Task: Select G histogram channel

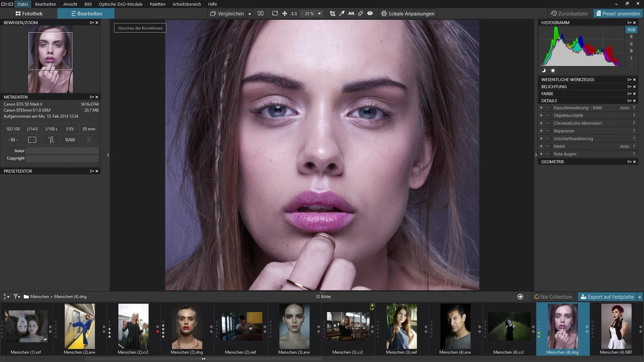Action: coord(631,44)
